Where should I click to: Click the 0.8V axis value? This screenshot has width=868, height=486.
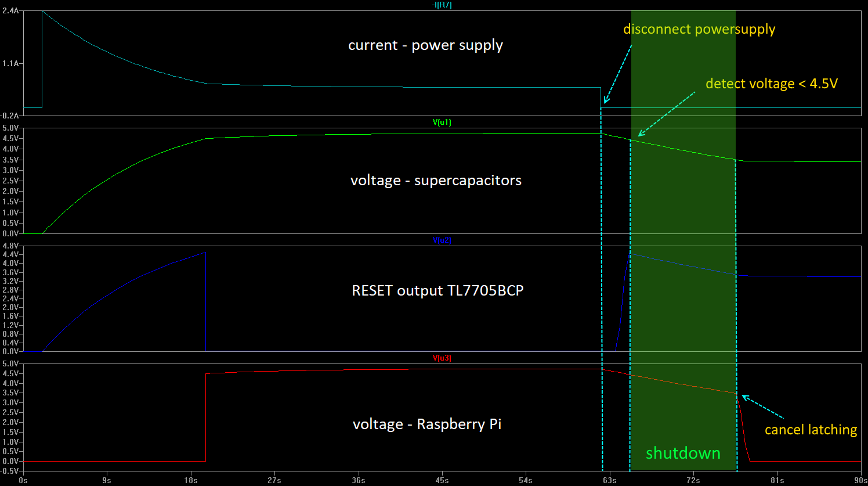(10, 334)
